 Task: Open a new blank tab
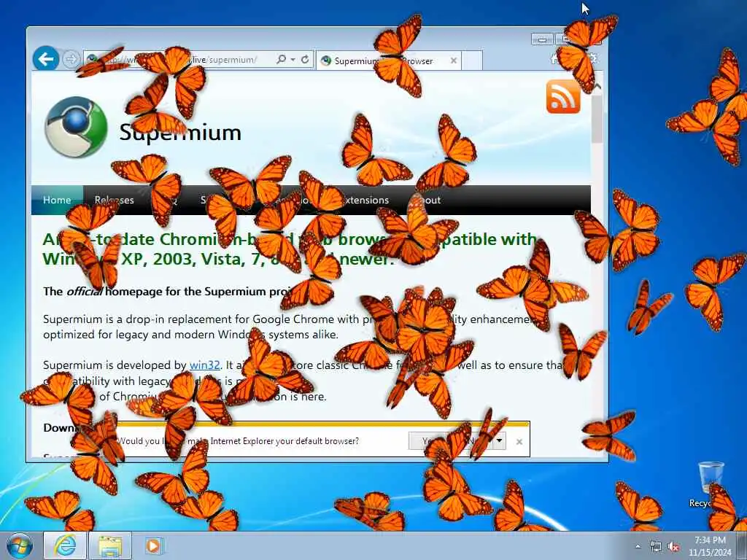pos(472,61)
